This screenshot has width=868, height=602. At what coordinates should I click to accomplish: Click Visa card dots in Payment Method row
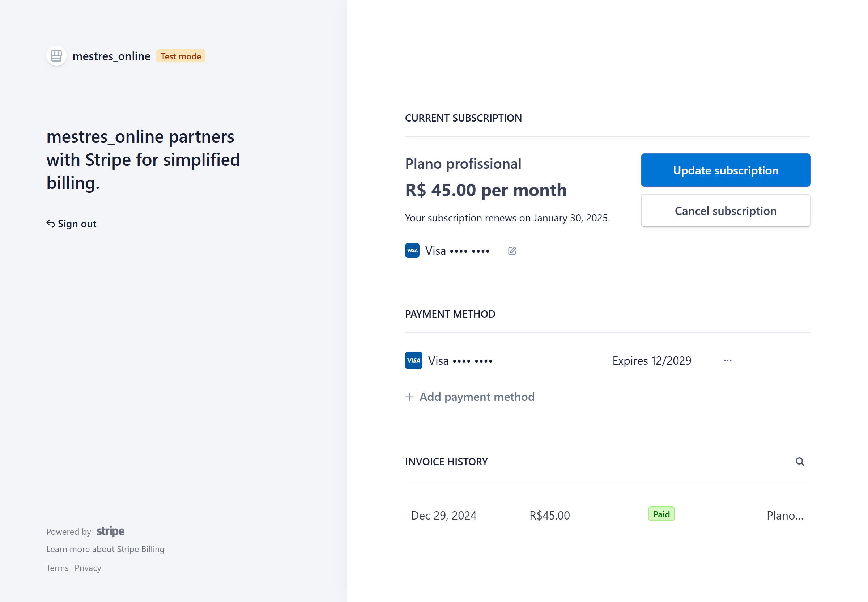pyautogui.click(x=472, y=361)
